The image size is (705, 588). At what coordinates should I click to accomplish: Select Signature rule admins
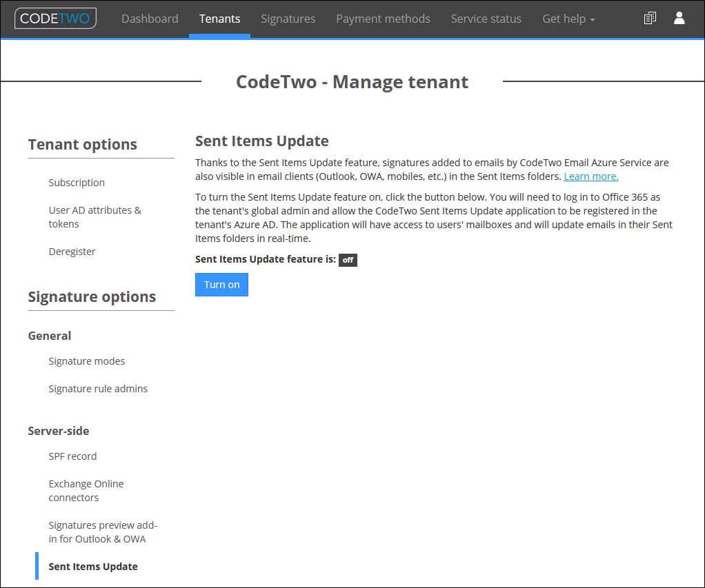(x=98, y=388)
